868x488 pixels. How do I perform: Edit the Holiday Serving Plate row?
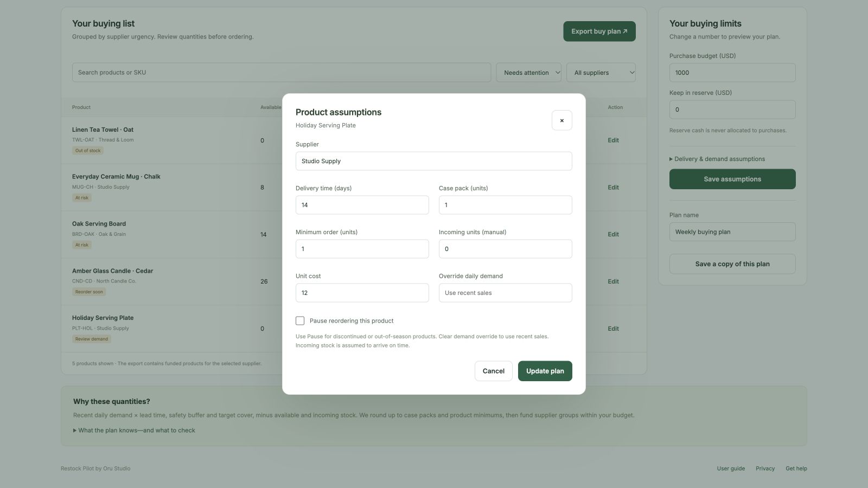tap(613, 329)
